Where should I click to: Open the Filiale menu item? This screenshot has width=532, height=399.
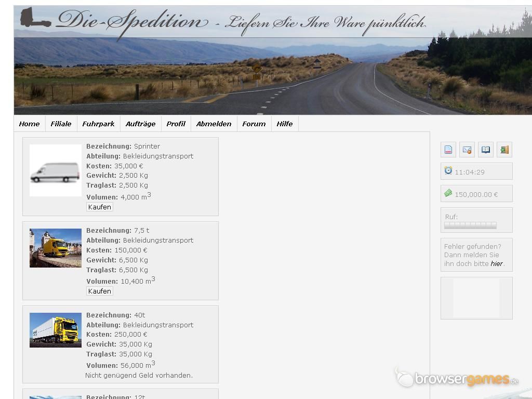pos(61,124)
